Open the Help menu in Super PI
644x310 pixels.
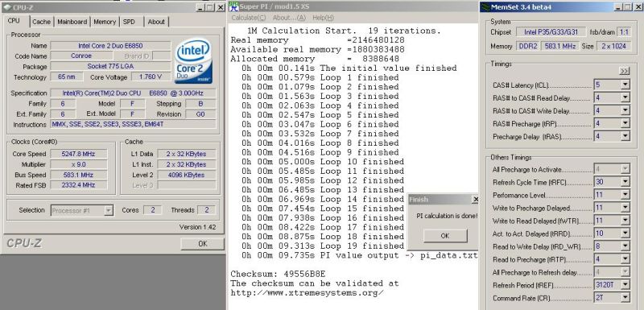(324, 18)
